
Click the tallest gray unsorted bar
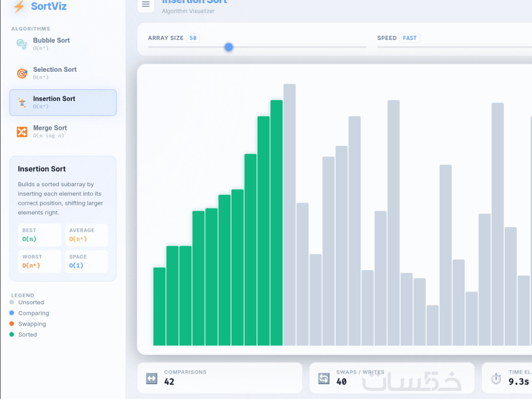click(289, 215)
